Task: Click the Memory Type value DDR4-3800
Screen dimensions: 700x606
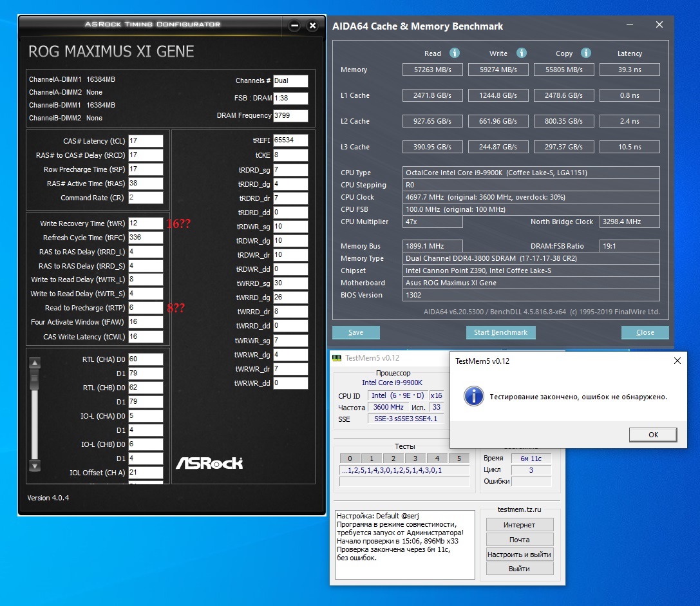Action: pos(531,258)
